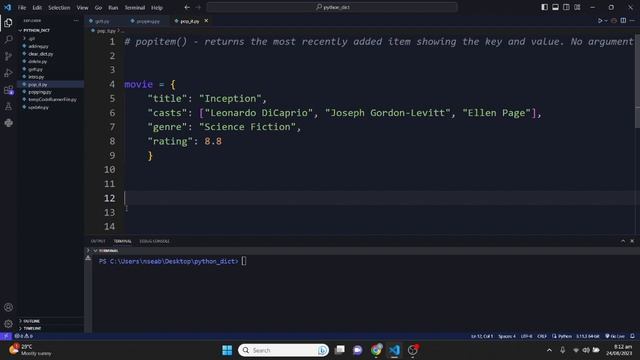Switch to the OUTPUT panel tab
The image size is (640, 360).
coord(98,241)
